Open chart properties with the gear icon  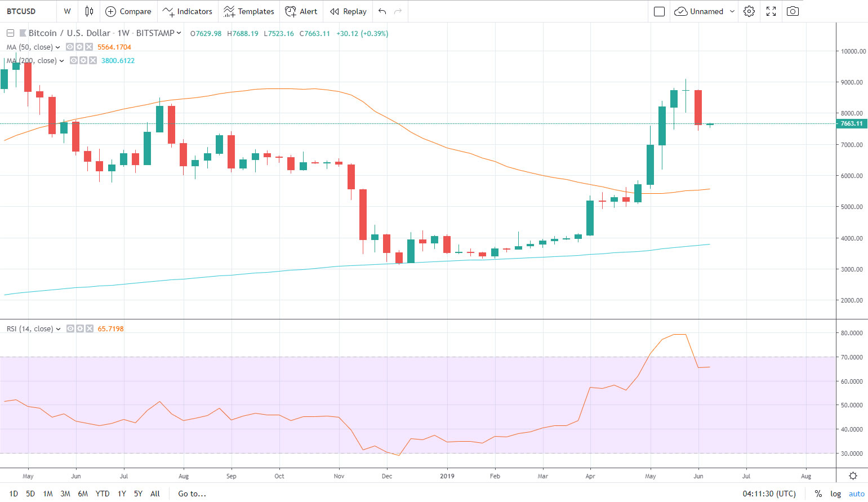[749, 11]
